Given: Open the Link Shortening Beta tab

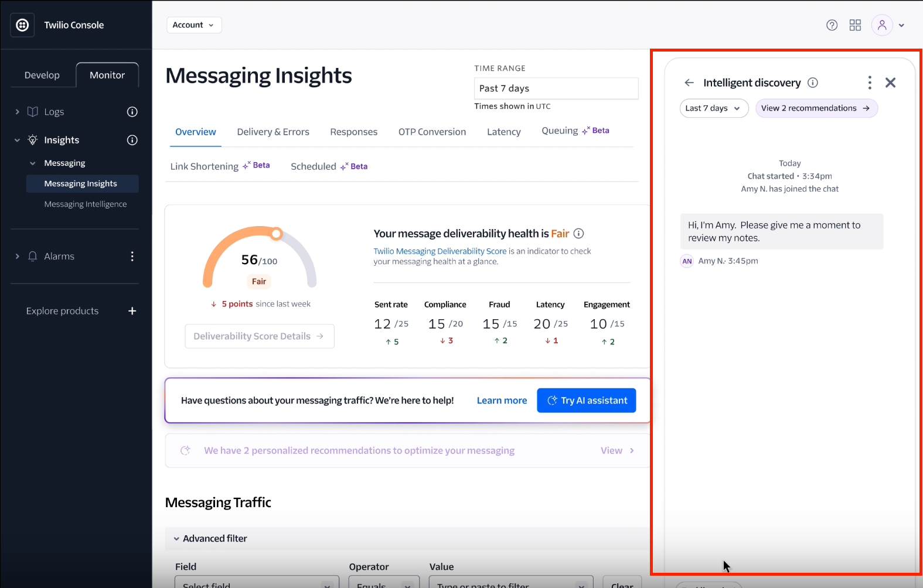Looking at the screenshot, I should click(220, 166).
